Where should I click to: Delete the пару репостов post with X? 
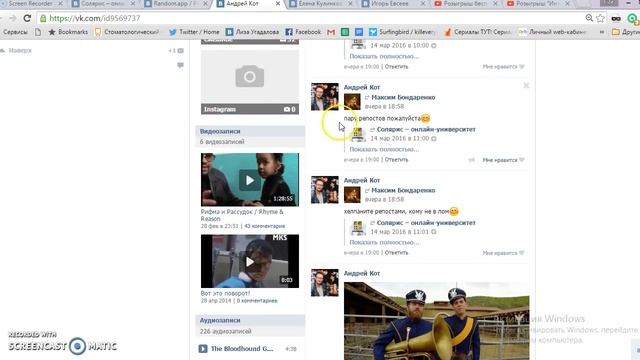click(526, 85)
